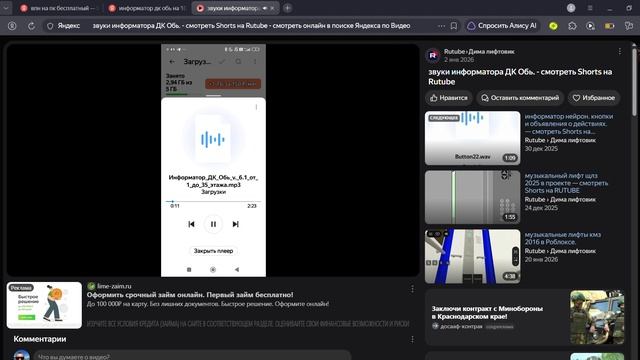This screenshot has height=360, width=640.
Task: Open the "музыкальный лифт щлз 2025" thumbnail
Action: point(472,197)
